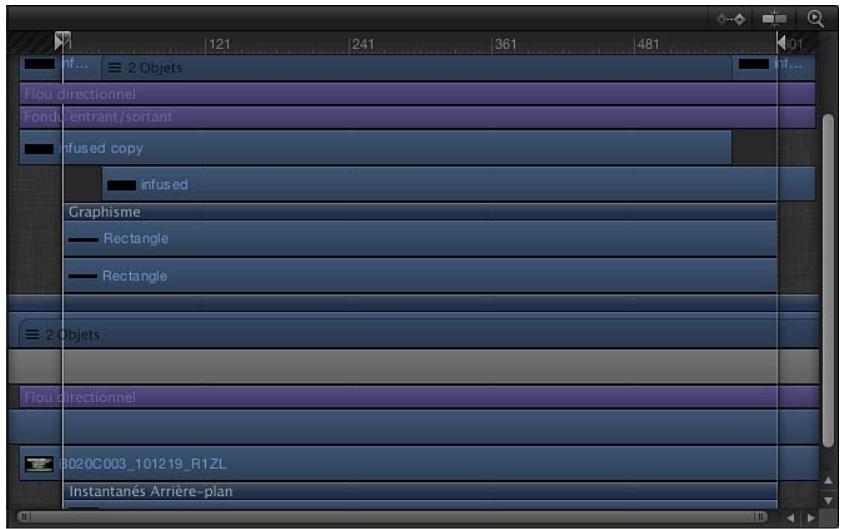Image resolution: width=843 pixels, height=529 pixels.
Task: Open the top '2 Objets' stacked-clips icon
Action: pos(115,68)
